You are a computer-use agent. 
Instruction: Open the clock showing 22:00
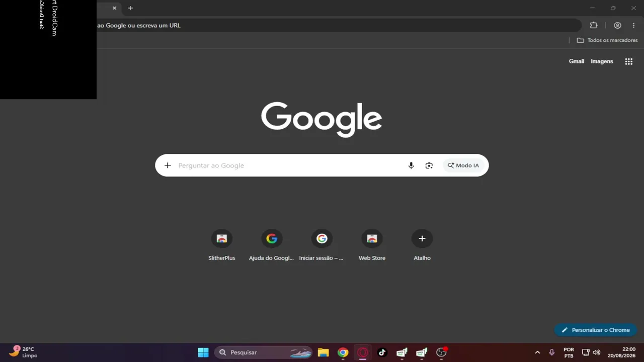coord(622,352)
